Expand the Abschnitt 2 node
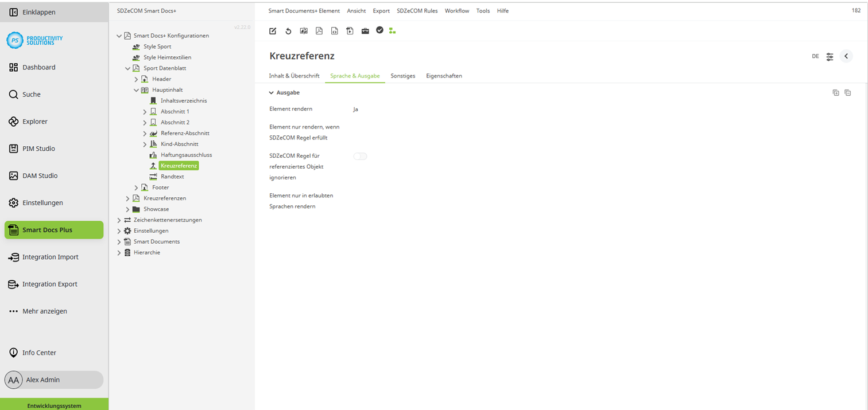The width and height of the screenshot is (868, 410). click(145, 123)
